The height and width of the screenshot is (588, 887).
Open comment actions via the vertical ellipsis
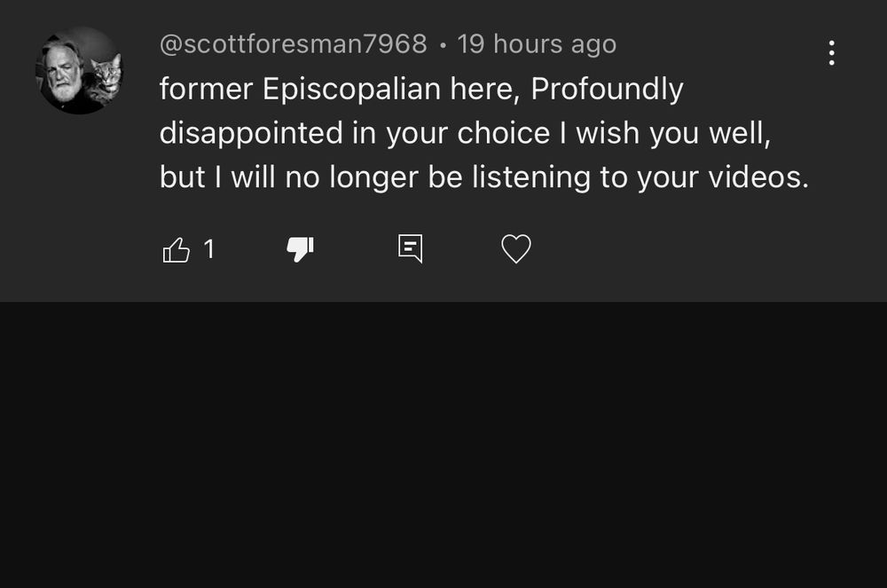coord(831,53)
